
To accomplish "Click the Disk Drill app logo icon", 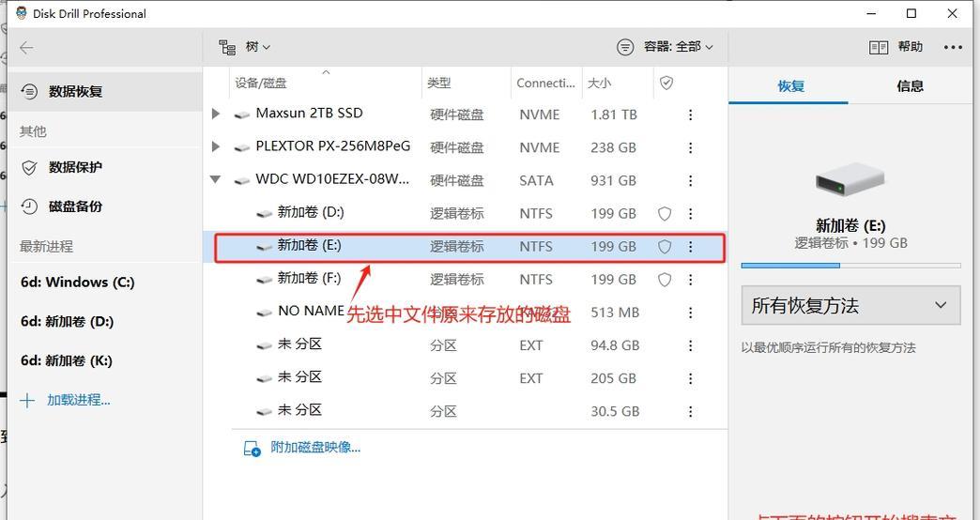I will pos(22,13).
